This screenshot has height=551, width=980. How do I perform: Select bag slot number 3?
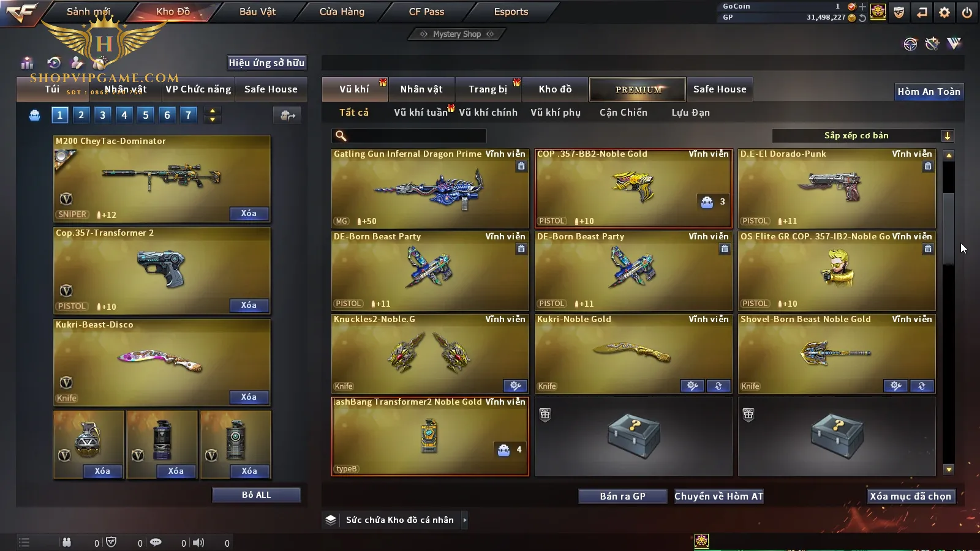coord(102,114)
